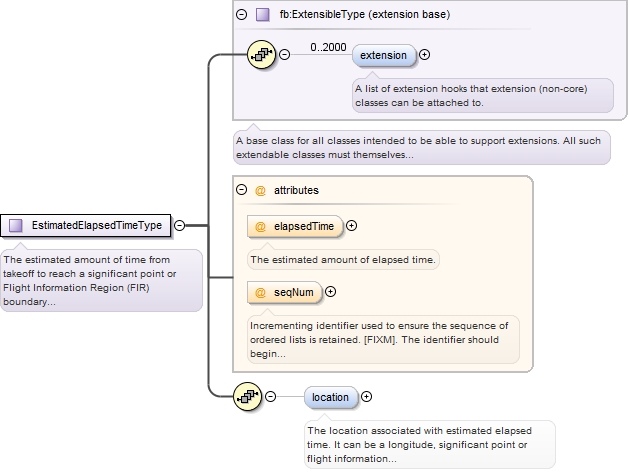Expand the location element

(x=366, y=397)
